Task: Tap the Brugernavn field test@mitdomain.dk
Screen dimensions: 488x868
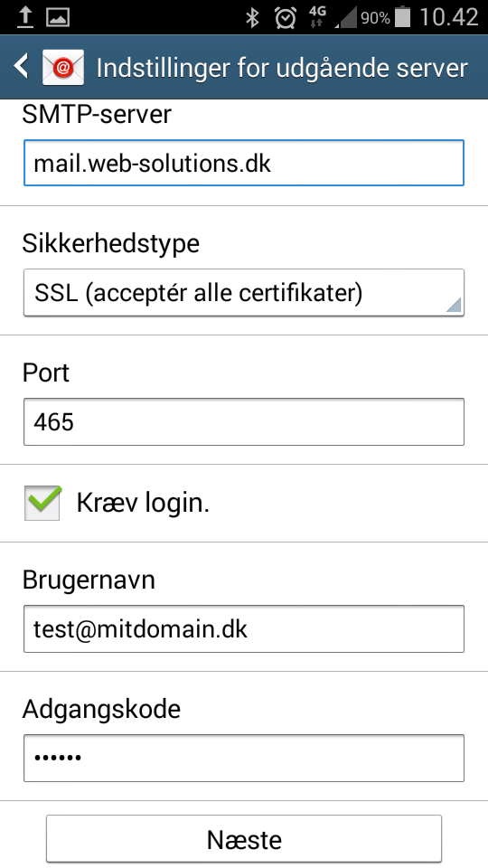Action: pyautogui.click(x=243, y=629)
